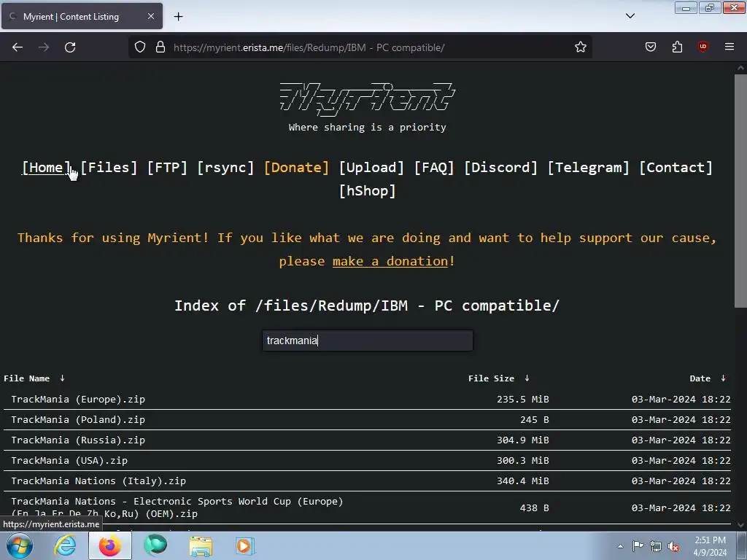Bookmark this page with the star icon
Image resolution: width=747 pixels, height=560 pixels.
point(580,47)
